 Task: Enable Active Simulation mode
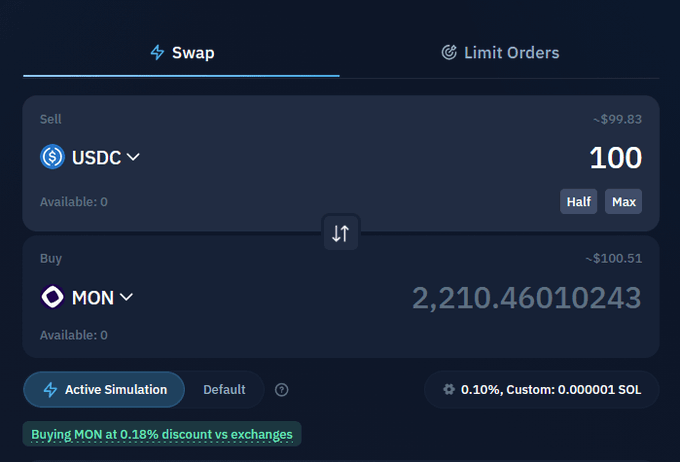104,390
